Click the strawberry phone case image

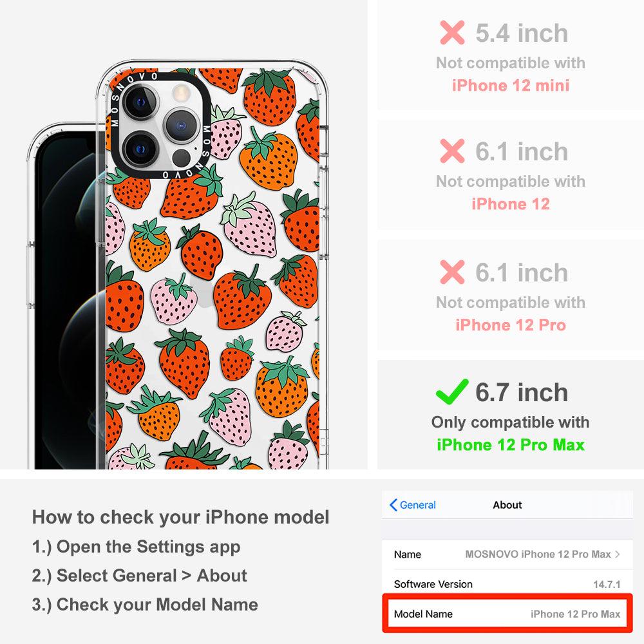(213, 265)
